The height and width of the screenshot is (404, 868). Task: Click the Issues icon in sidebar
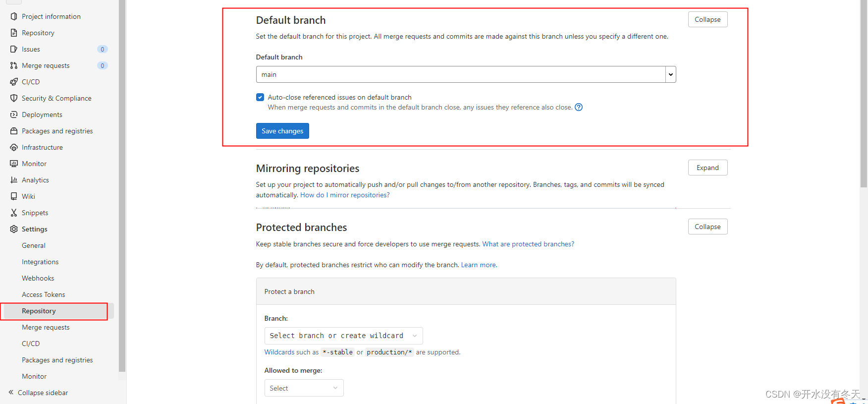point(14,49)
